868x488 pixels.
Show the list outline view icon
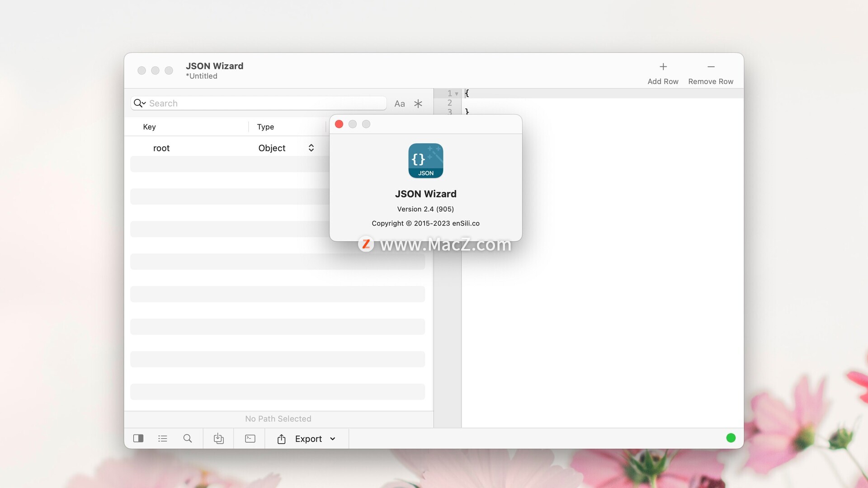tap(163, 439)
